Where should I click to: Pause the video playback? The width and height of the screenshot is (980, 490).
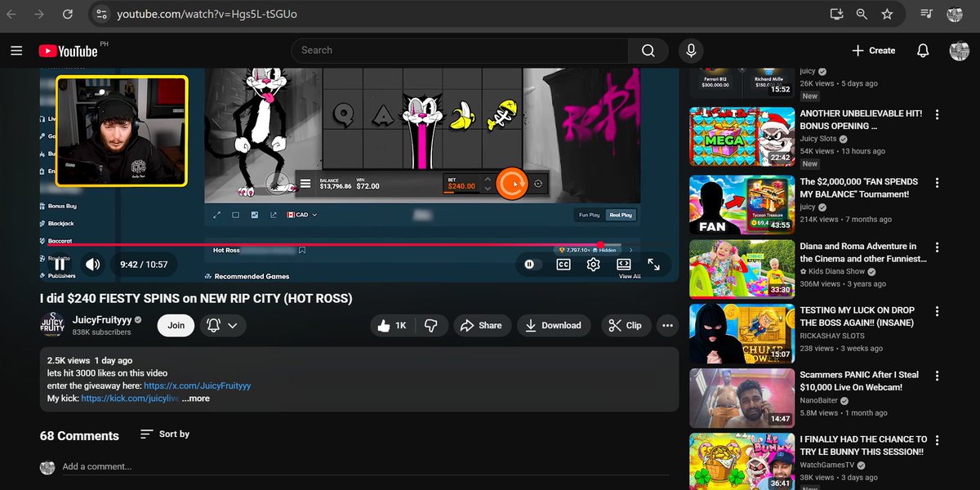click(60, 265)
